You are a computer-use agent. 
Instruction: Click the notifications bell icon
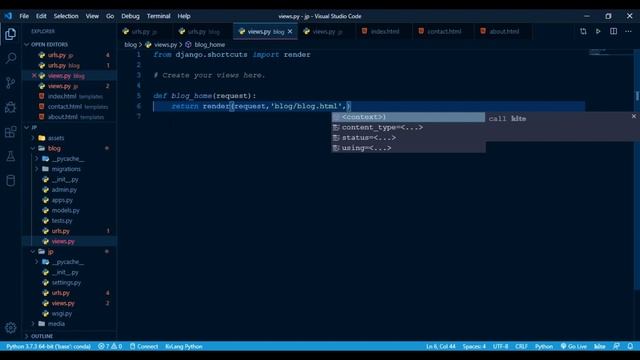point(630,347)
